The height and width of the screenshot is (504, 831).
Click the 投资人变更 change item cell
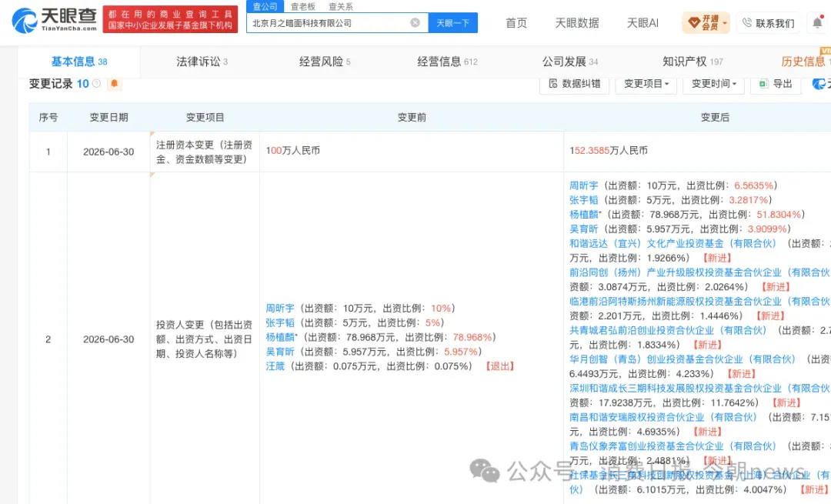click(204, 339)
